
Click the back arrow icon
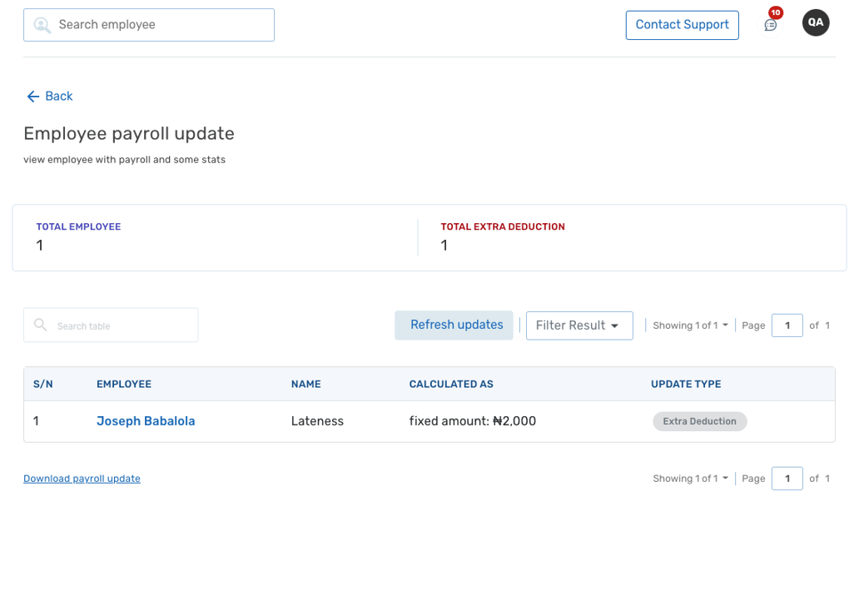click(31, 96)
